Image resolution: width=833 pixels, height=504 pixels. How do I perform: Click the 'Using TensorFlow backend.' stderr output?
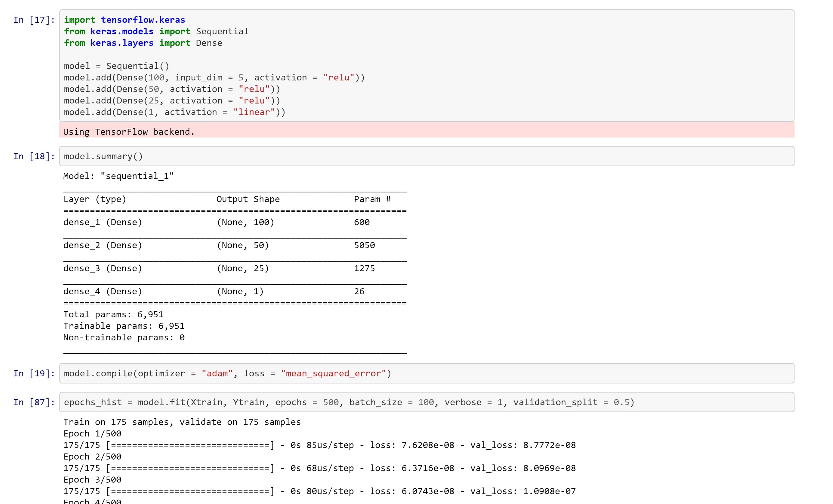click(x=129, y=132)
